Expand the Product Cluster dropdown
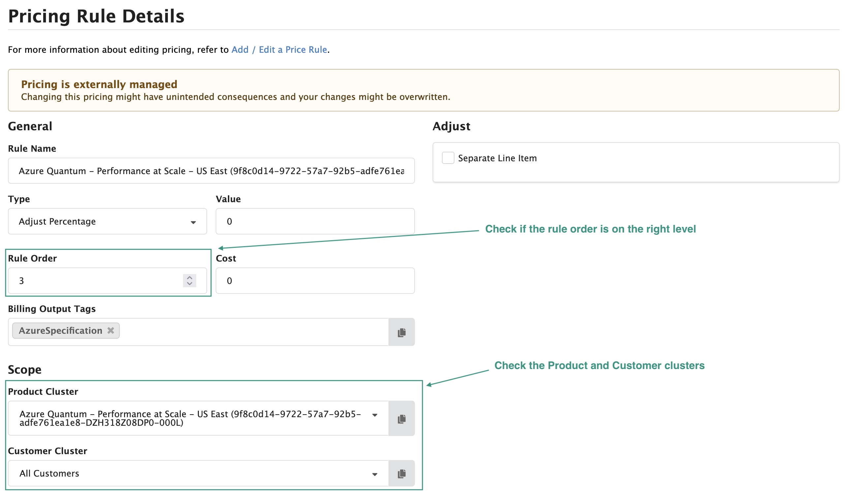The image size is (868, 496). click(375, 415)
